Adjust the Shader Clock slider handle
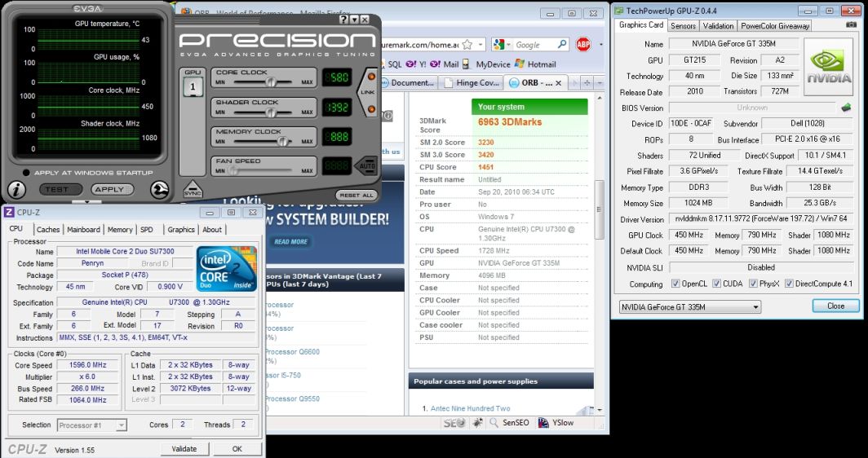 coord(271,112)
